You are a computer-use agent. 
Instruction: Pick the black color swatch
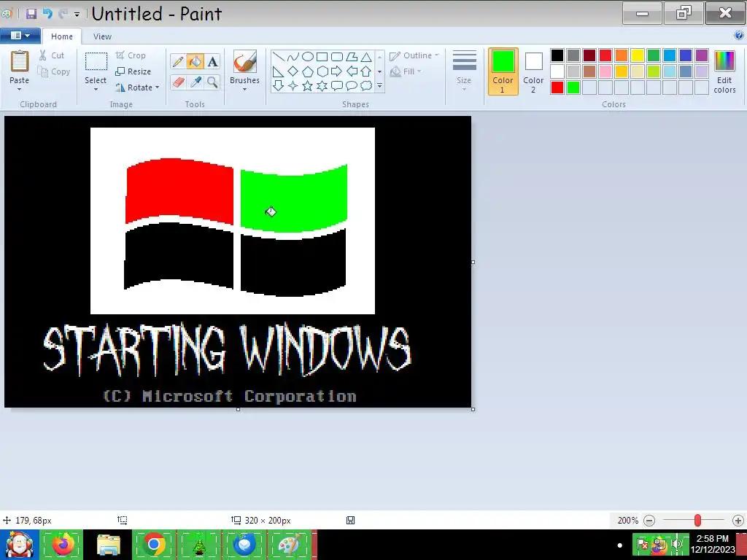tap(557, 55)
